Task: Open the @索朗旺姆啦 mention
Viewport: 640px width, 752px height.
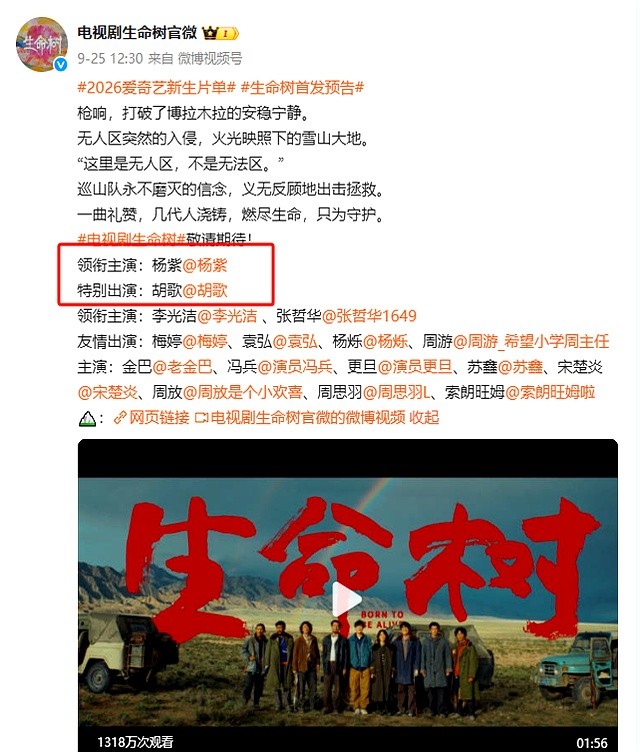Action: (550, 392)
